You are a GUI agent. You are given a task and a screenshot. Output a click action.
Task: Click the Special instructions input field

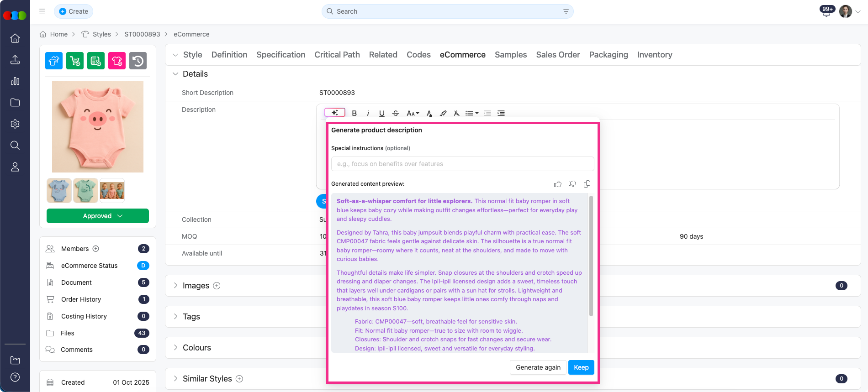(x=462, y=164)
